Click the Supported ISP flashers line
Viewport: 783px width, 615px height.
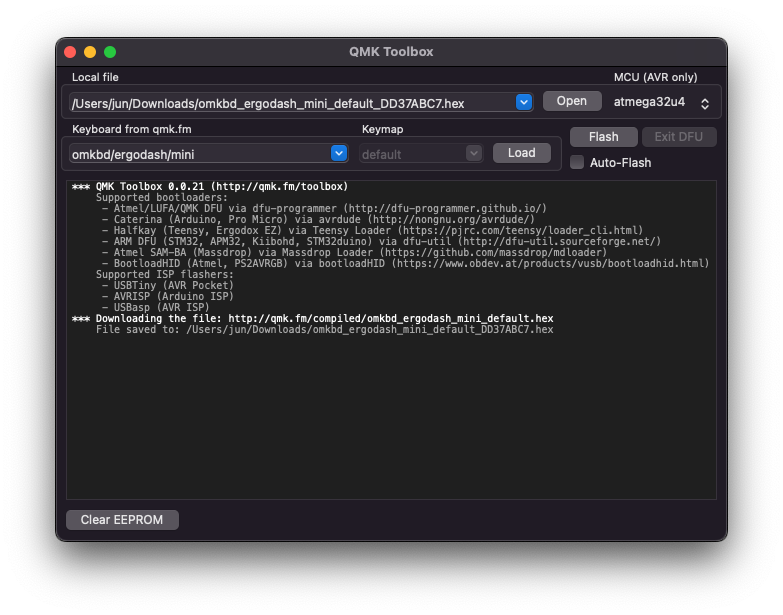(165, 275)
